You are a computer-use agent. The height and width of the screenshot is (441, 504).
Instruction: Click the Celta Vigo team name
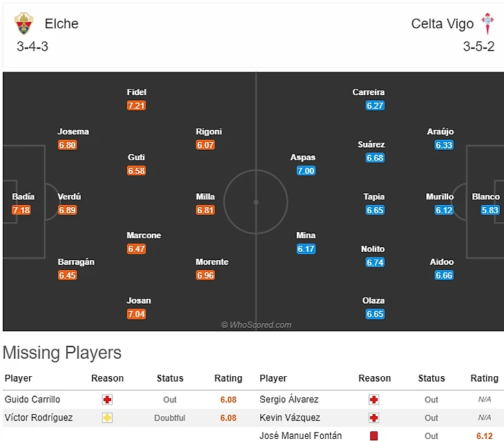pyautogui.click(x=442, y=23)
